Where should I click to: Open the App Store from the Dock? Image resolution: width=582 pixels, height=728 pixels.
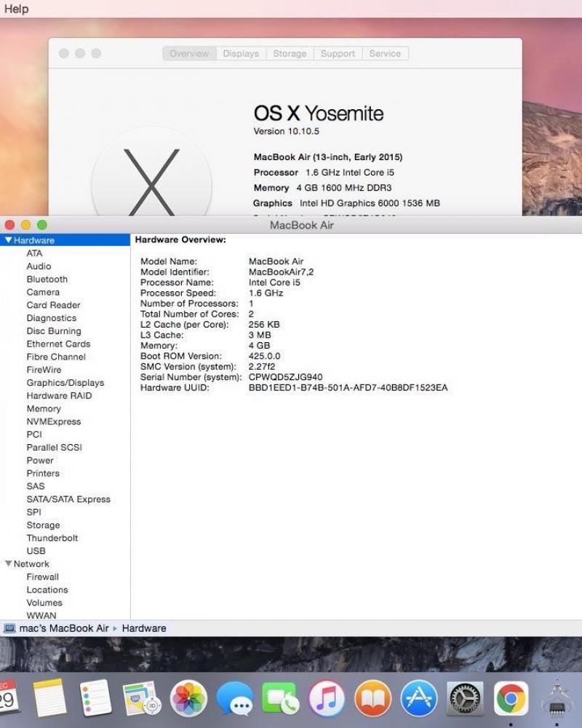(x=418, y=698)
